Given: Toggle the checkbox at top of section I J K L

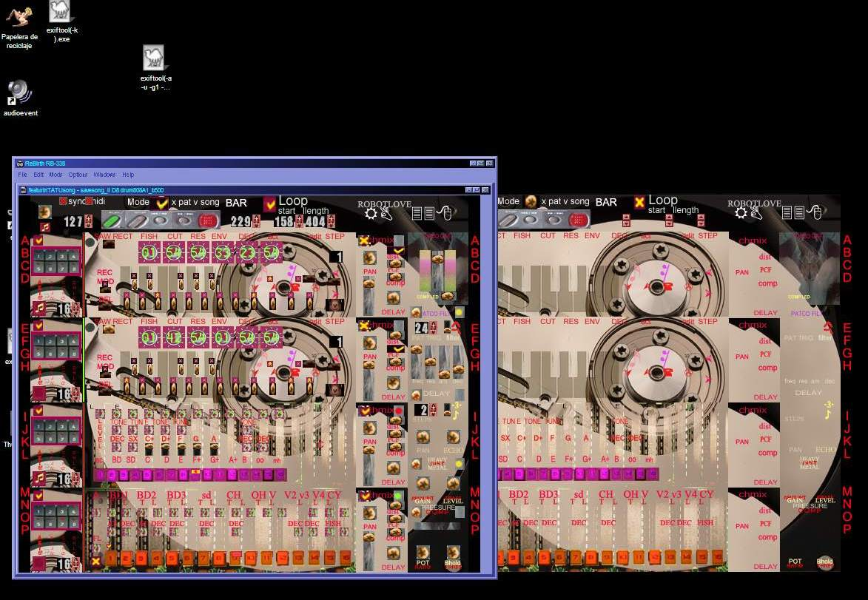Looking at the screenshot, I should click(x=38, y=411).
